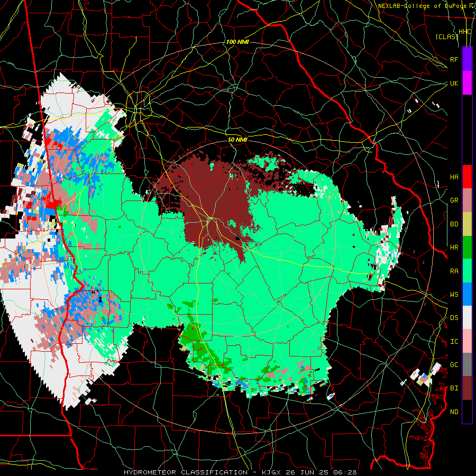Click the 'ND' legend label
This screenshot has width=476, height=476.
pyautogui.click(x=454, y=412)
